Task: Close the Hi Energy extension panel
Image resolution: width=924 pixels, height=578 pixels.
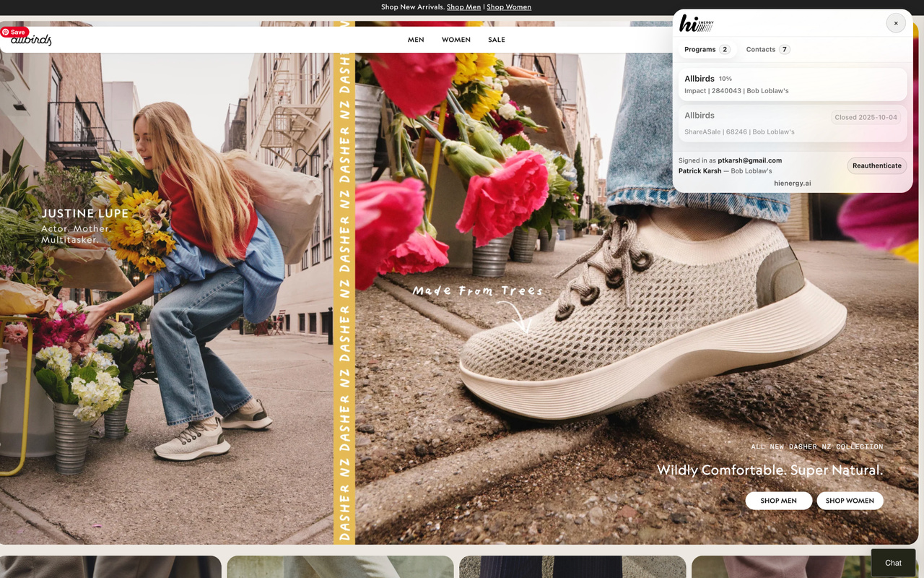Action: point(896,23)
